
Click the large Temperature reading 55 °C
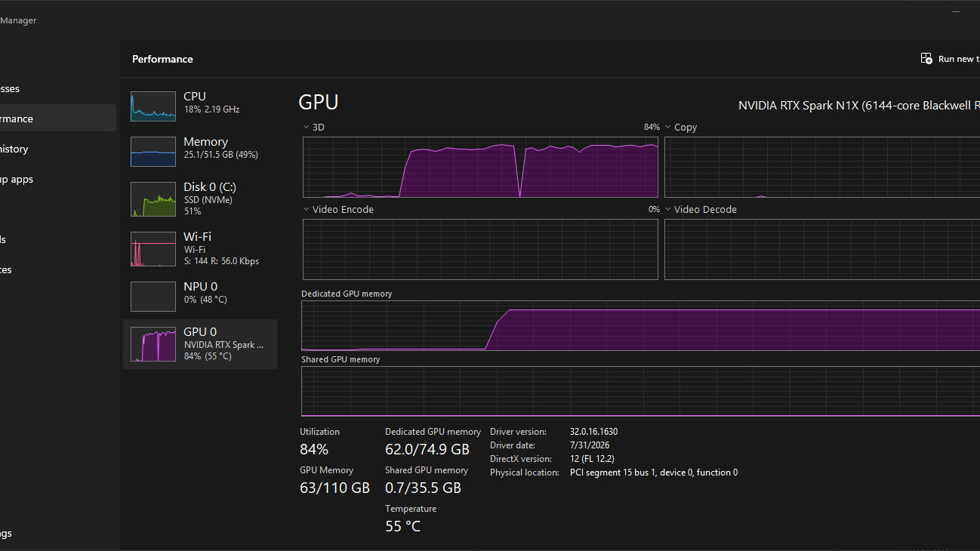pos(403,527)
